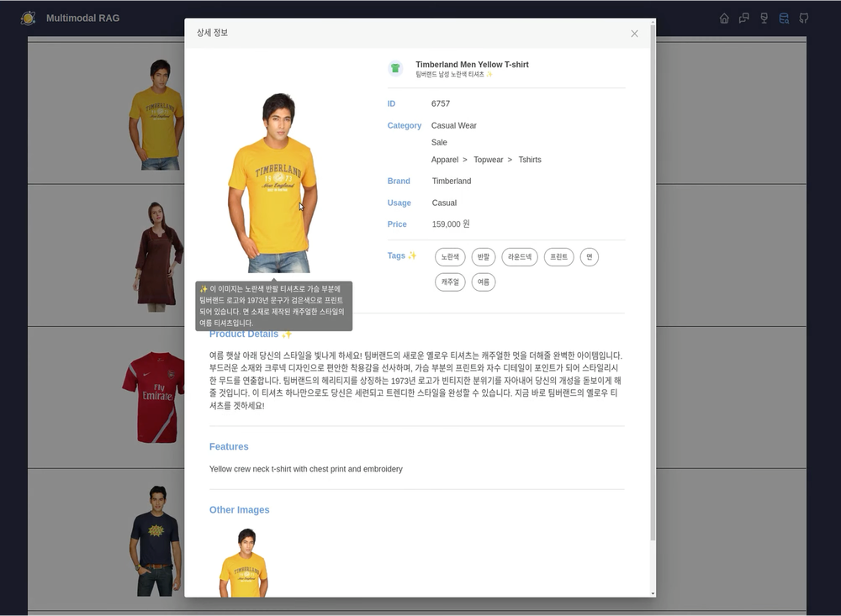This screenshot has height=616, width=841.
Task: Click the Tags label
Action: 396,255
